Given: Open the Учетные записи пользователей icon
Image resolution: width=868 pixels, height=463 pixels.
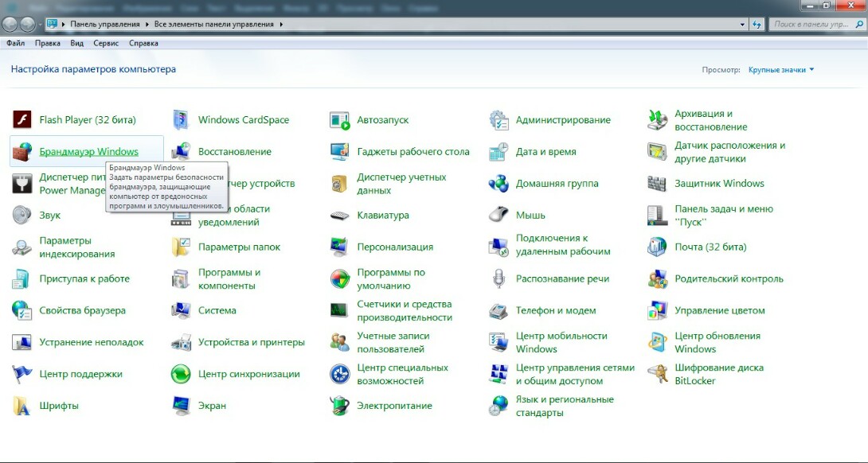Looking at the screenshot, I should pyautogui.click(x=340, y=342).
